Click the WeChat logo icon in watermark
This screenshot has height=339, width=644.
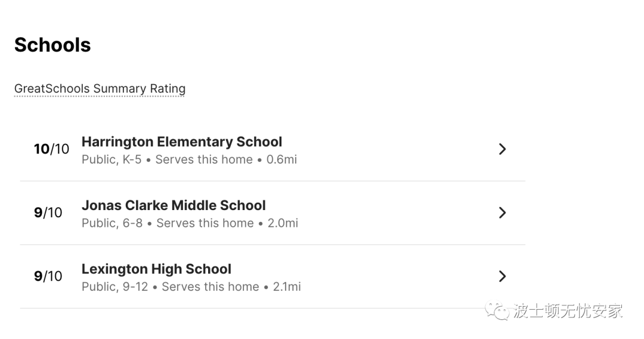pos(497,310)
